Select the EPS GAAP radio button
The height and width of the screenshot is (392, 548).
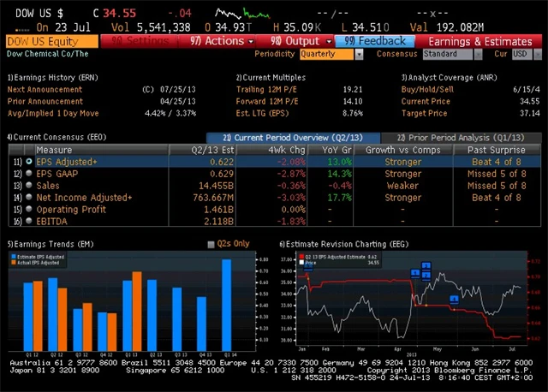pyautogui.click(x=29, y=173)
